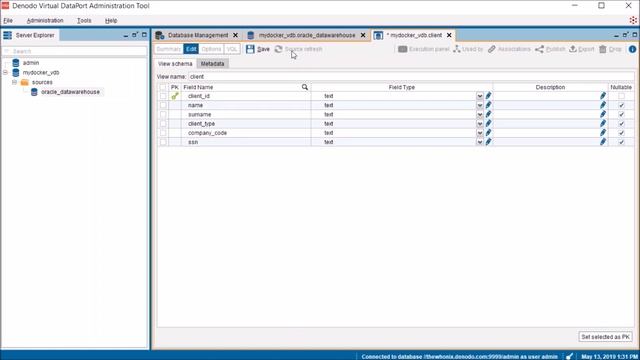The height and width of the screenshot is (360, 640).
Task: Edit description of client_id field
Action: [x=603, y=96]
